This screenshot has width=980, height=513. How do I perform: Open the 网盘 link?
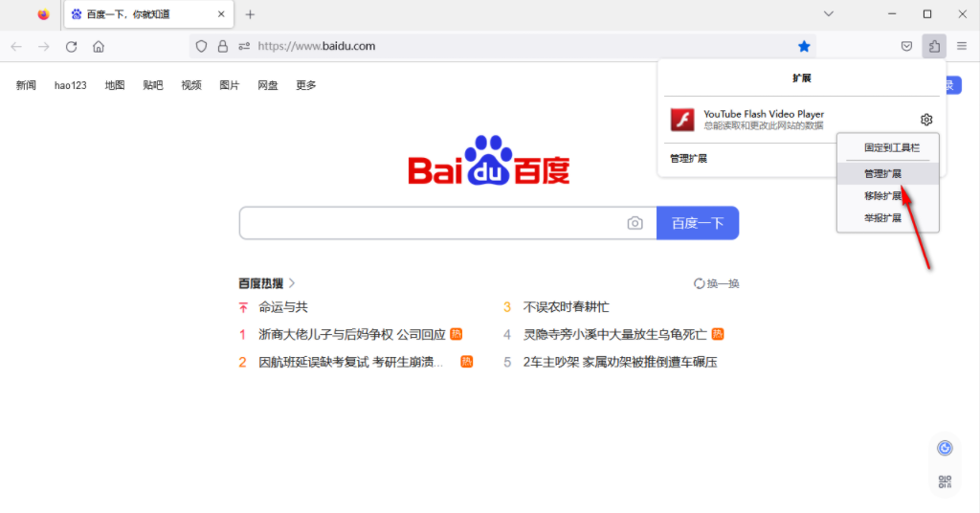point(268,85)
